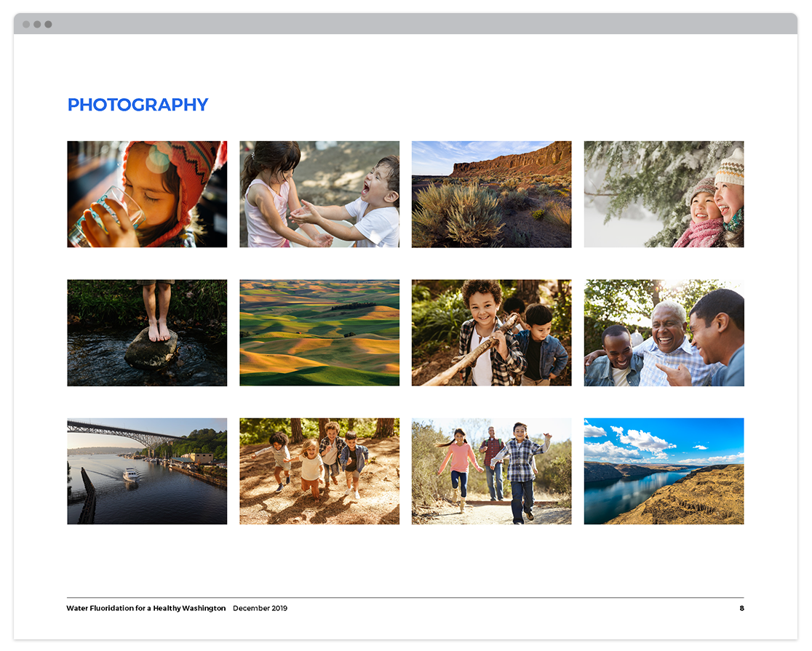
Task: Select the three laughing men photo
Action: pos(664,332)
